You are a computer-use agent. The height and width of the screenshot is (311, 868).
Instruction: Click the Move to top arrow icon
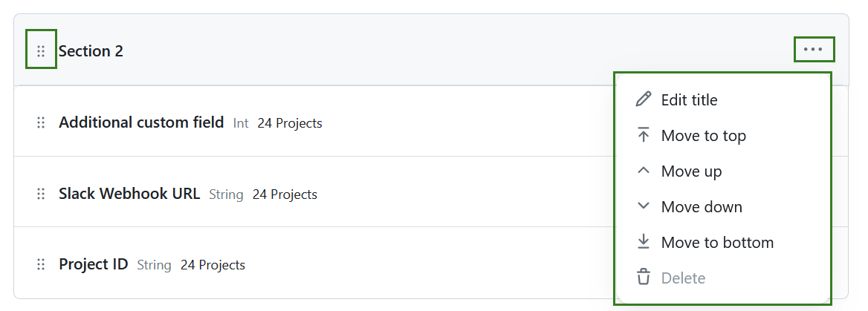pos(644,135)
